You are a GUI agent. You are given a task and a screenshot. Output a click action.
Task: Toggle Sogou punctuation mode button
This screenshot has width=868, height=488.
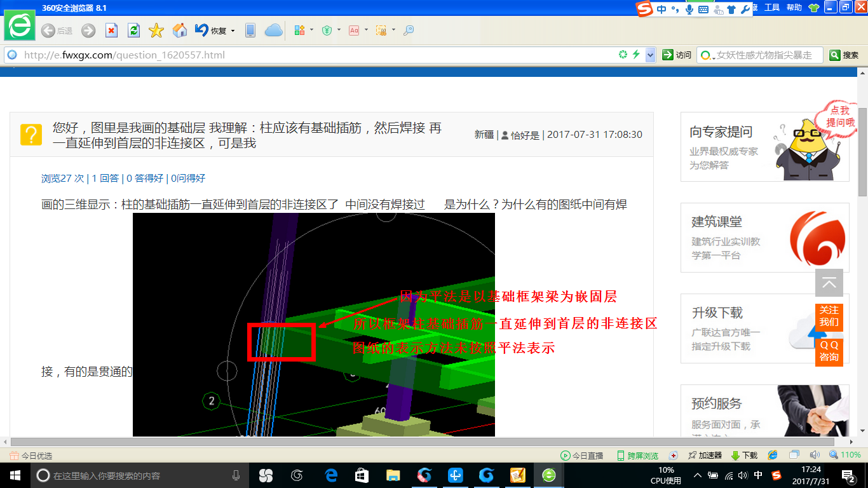point(675,9)
